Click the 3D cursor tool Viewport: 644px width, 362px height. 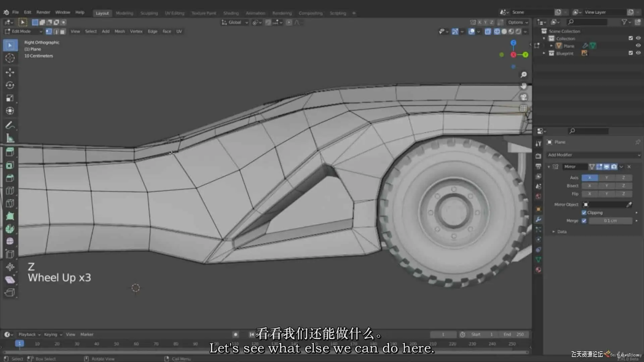coord(10,58)
